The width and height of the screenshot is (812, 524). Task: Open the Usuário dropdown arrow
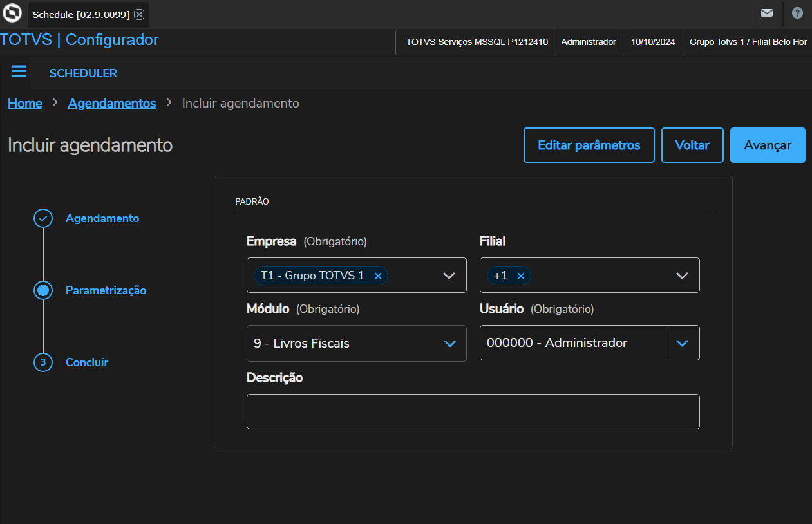click(x=683, y=343)
